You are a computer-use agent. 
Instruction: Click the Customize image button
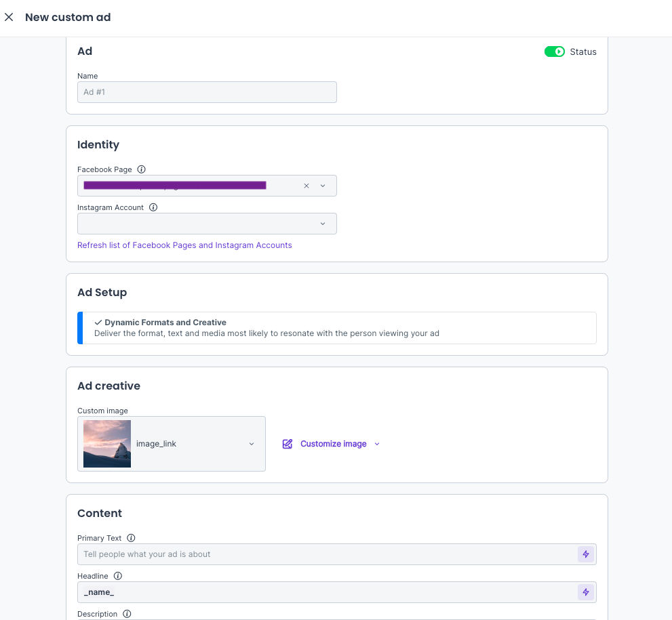tap(333, 444)
